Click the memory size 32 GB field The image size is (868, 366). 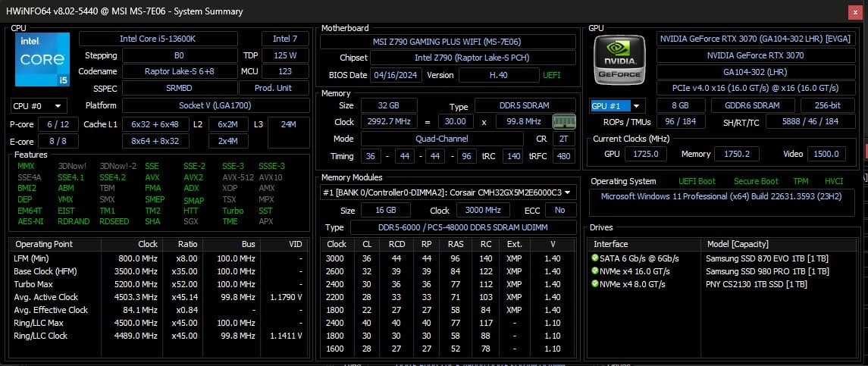[387, 105]
